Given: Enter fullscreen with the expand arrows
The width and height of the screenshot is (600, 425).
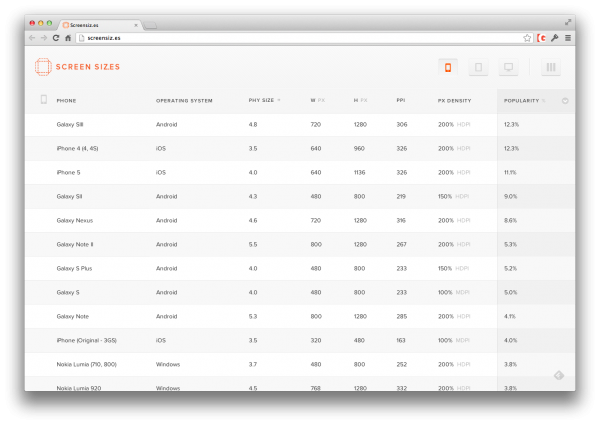Looking at the screenshot, I should (568, 23).
